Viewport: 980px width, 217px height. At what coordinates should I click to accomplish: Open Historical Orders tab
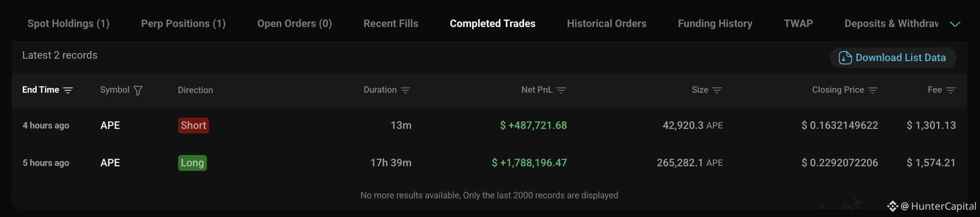click(607, 24)
